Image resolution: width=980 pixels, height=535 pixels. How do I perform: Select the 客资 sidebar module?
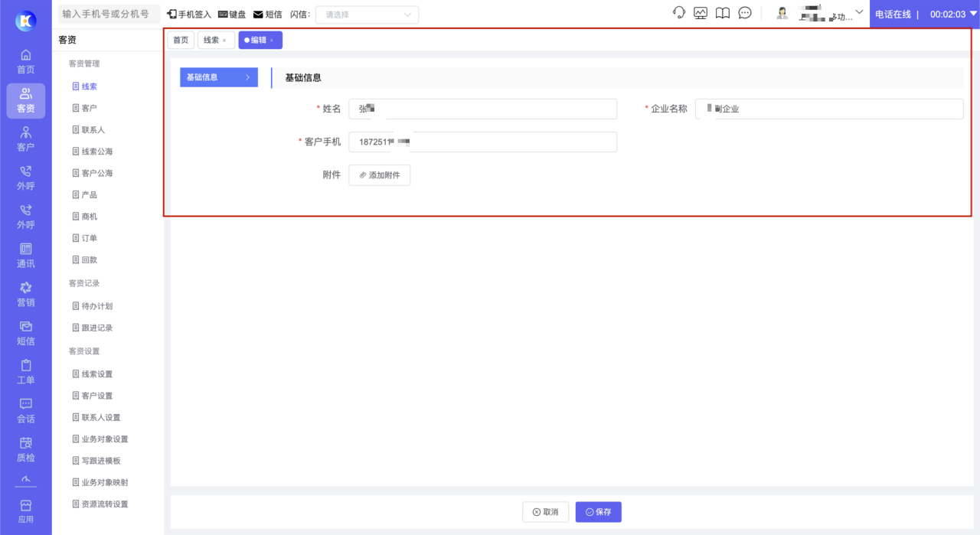(x=25, y=100)
